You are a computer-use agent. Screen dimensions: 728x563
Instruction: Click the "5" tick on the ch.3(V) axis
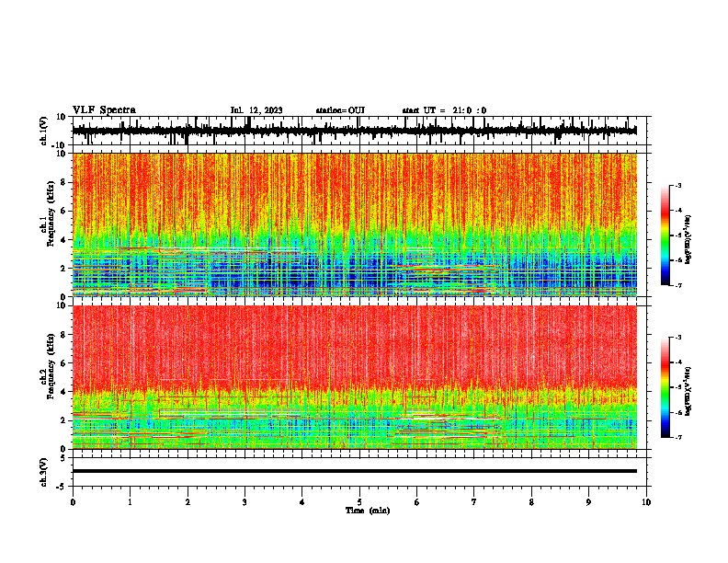click(64, 457)
